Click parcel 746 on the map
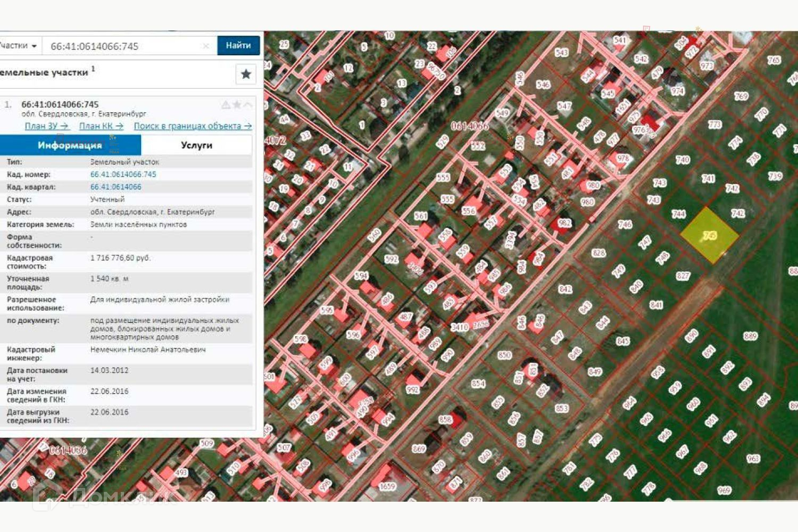The image size is (798, 532). [x=625, y=224]
